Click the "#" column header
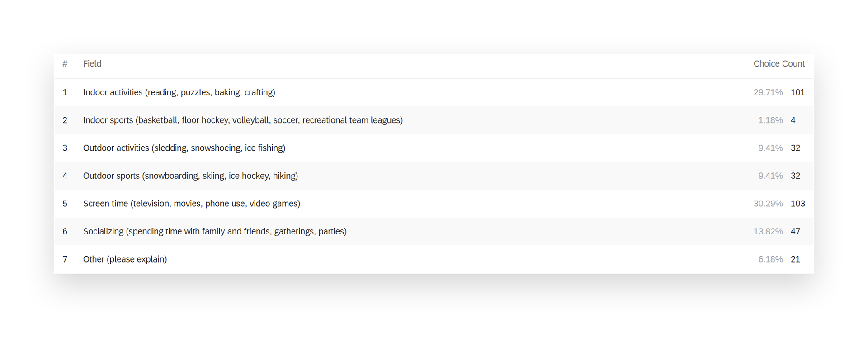The width and height of the screenshot is (868, 339). [x=65, y=64]
